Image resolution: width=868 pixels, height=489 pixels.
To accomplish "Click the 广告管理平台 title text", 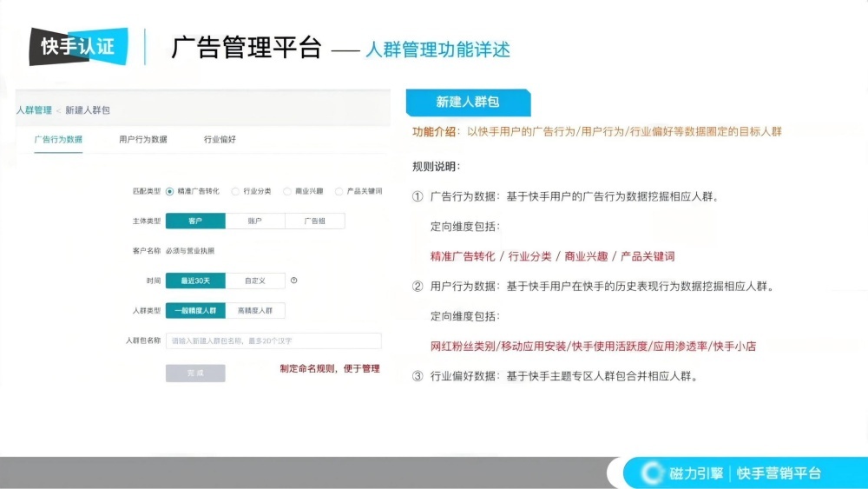I will point(247,48).
